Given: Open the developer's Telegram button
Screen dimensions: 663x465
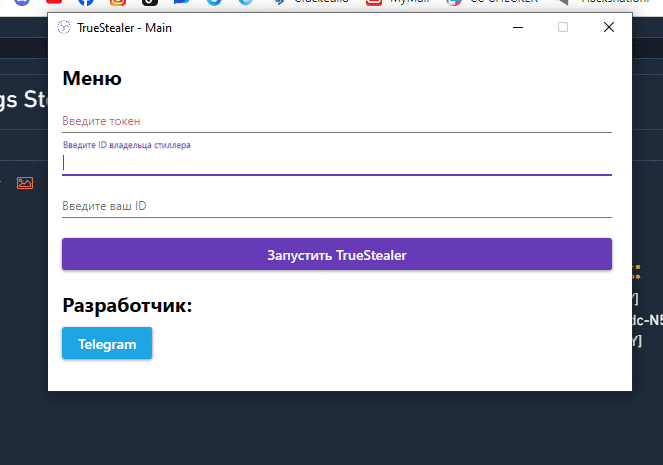Looking at the screenshot, I should click(107, 343).
